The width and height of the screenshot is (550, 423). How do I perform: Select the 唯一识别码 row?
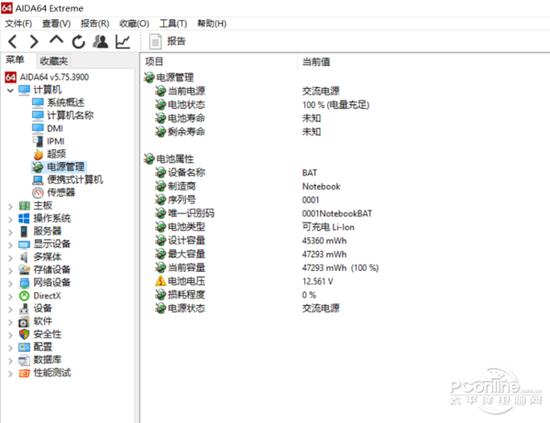pos(263,213)
